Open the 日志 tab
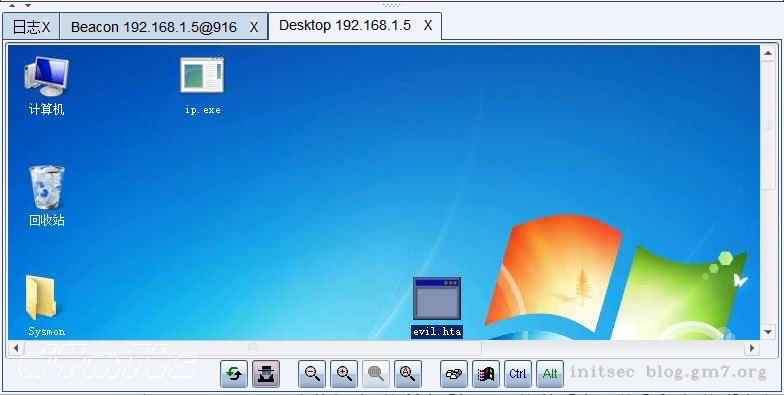This screenshot has width=784, height=395. 24,27
